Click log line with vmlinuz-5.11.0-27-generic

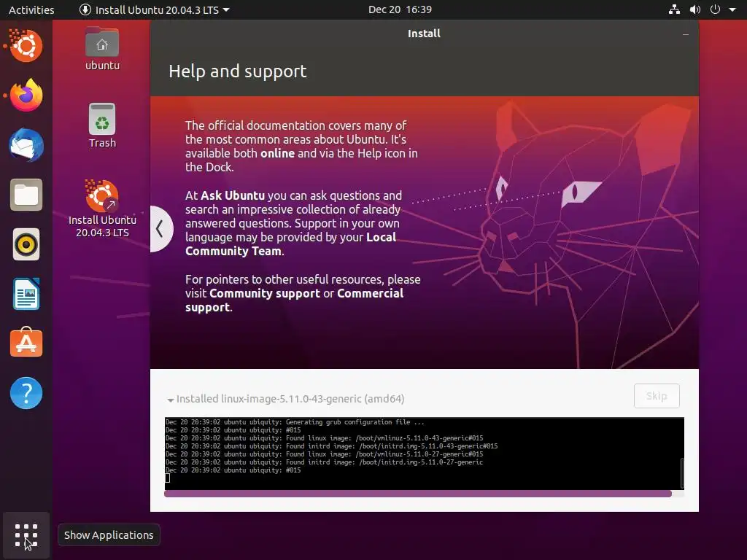(324, 454)
